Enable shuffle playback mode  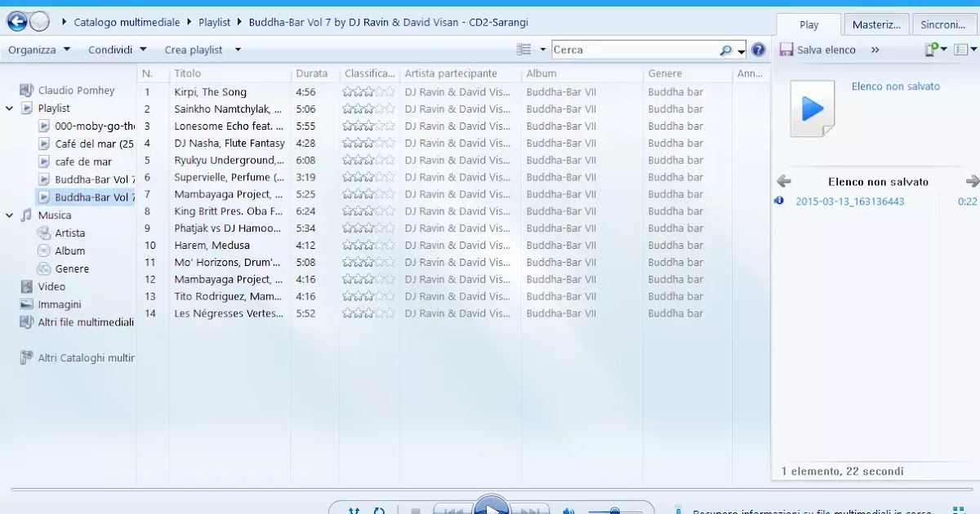pyautogui.click(x=355, y=509)
